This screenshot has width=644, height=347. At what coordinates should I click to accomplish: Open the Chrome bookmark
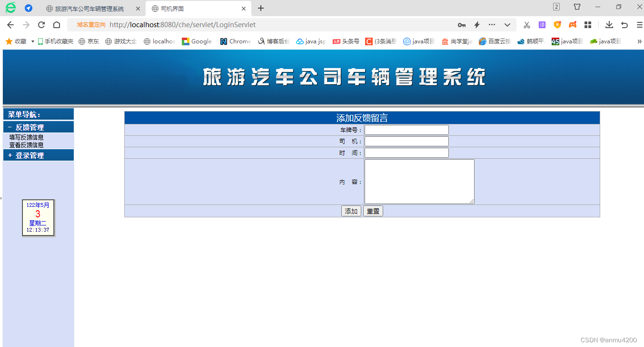(235, 41)
